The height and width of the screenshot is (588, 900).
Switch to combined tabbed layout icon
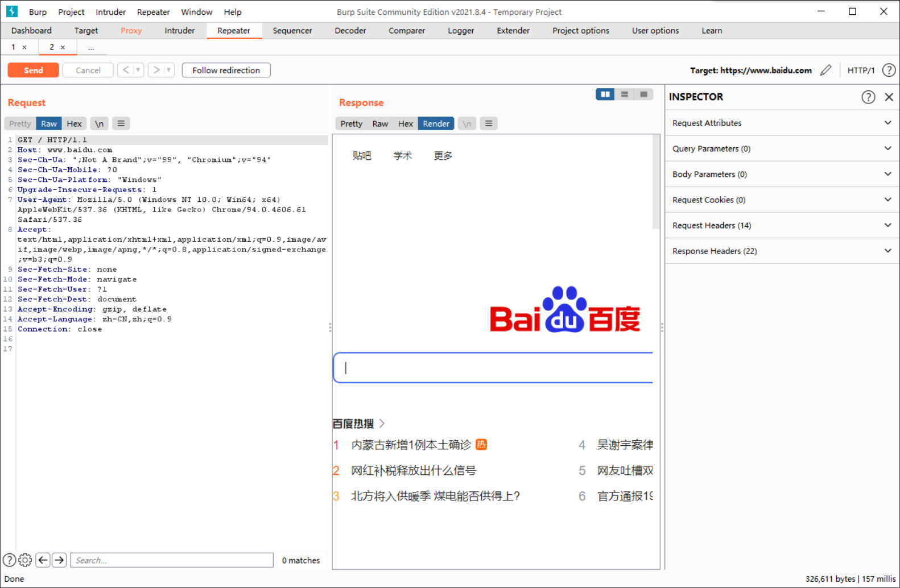(x=643, y=94)
